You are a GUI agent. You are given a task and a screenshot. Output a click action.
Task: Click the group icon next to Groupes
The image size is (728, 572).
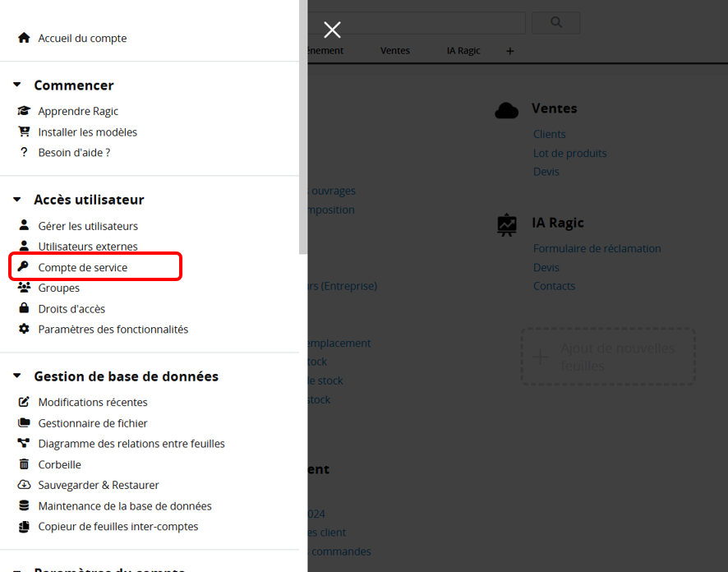tap(24, 288)
